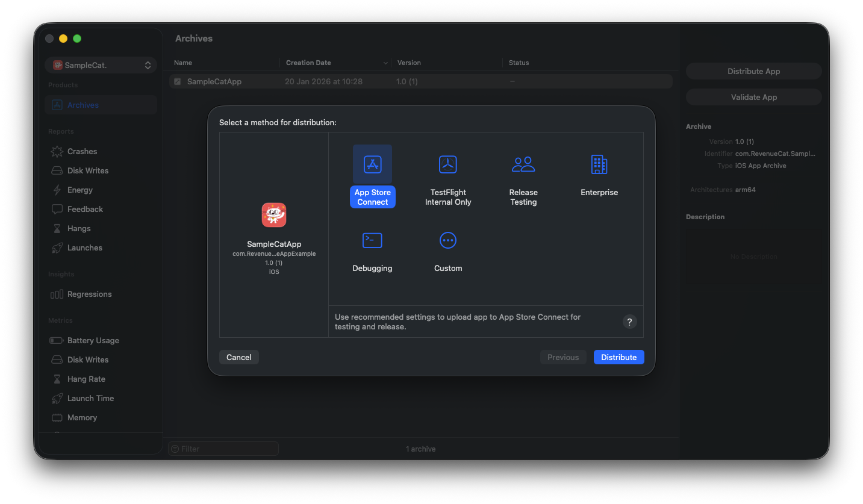Toggle the checkmark on the SampleCatApp archive row
Screen dimensions: 863x504
[177, 81]
